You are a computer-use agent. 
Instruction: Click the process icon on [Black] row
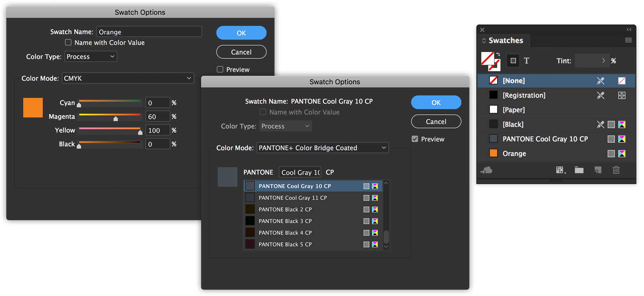pos(611,124)
